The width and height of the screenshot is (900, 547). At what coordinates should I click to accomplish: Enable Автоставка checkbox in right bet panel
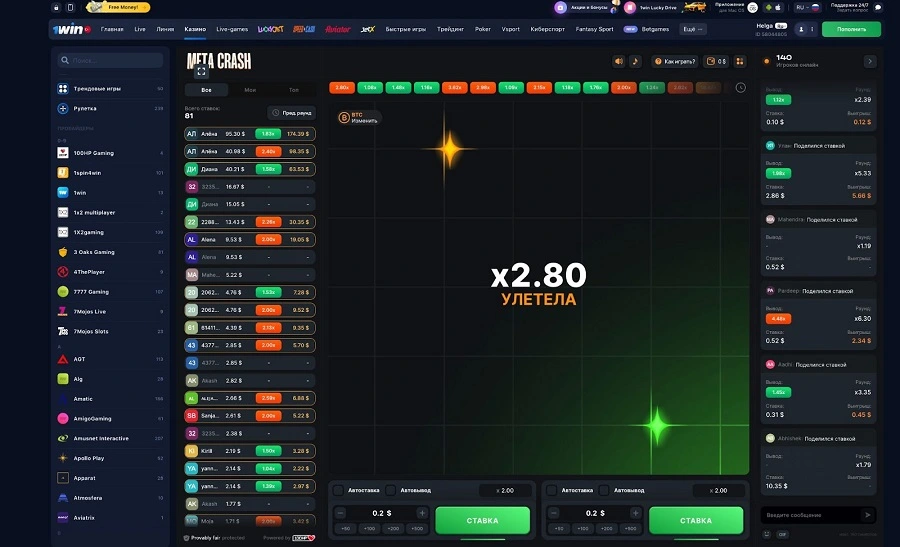click(x=552, y=490)
